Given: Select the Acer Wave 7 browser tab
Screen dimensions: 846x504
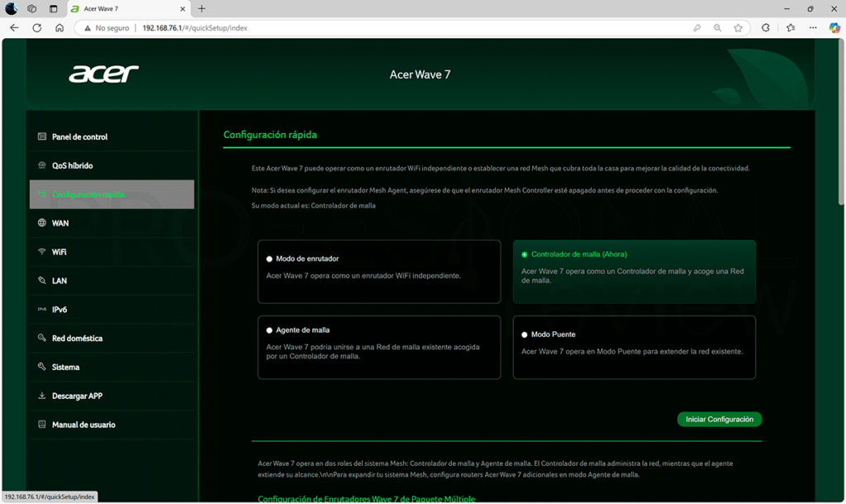Looking at the screenshot, I should coord(128,8).
